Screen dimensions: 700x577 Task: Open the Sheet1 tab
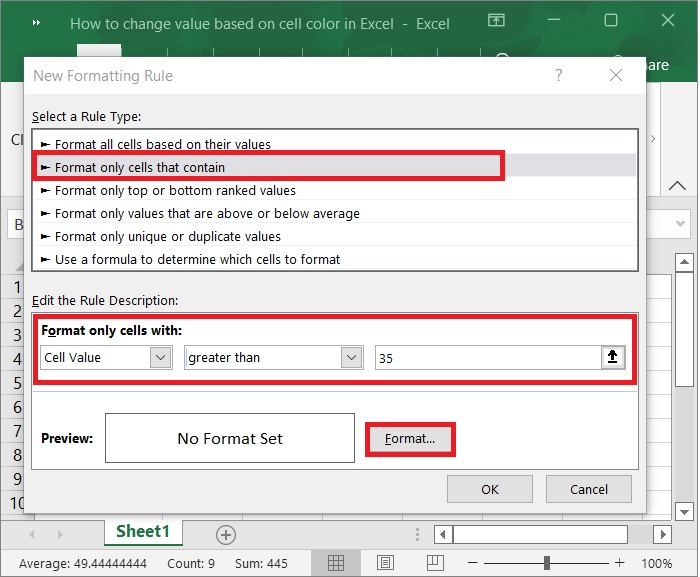[x=143, y=531]
